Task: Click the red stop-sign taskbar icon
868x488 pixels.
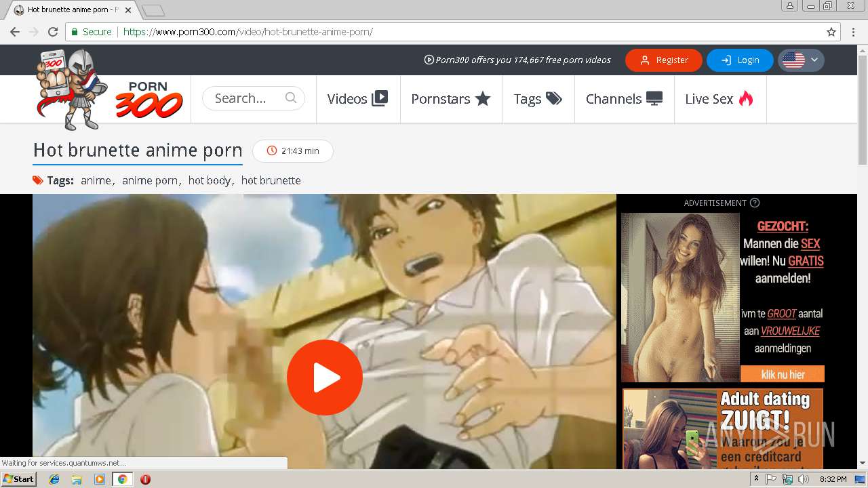Action: coord(145,479)
